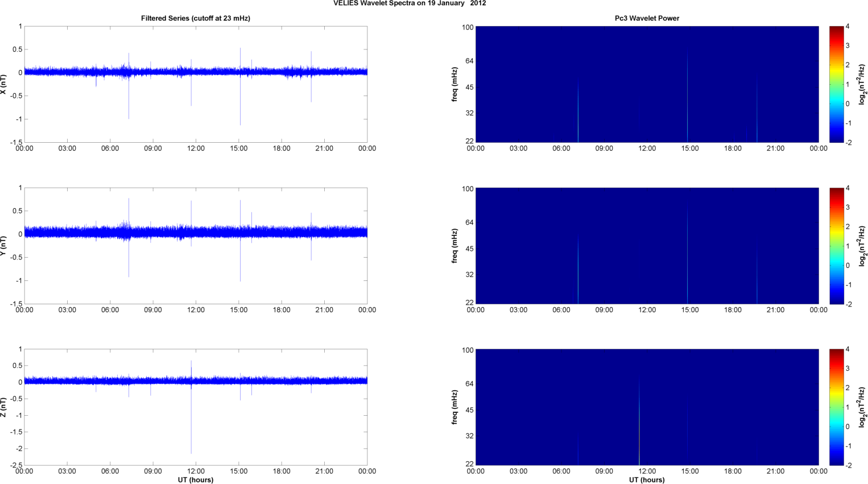Click the middle wavelet power spectrogram
Screen dimensions: 868x484
tap(647, 246)
